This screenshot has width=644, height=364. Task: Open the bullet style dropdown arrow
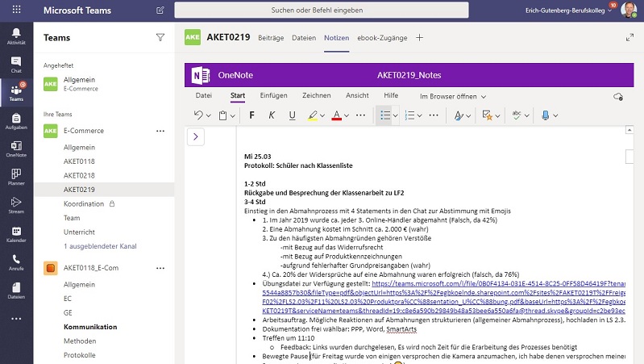pos(395,116)
